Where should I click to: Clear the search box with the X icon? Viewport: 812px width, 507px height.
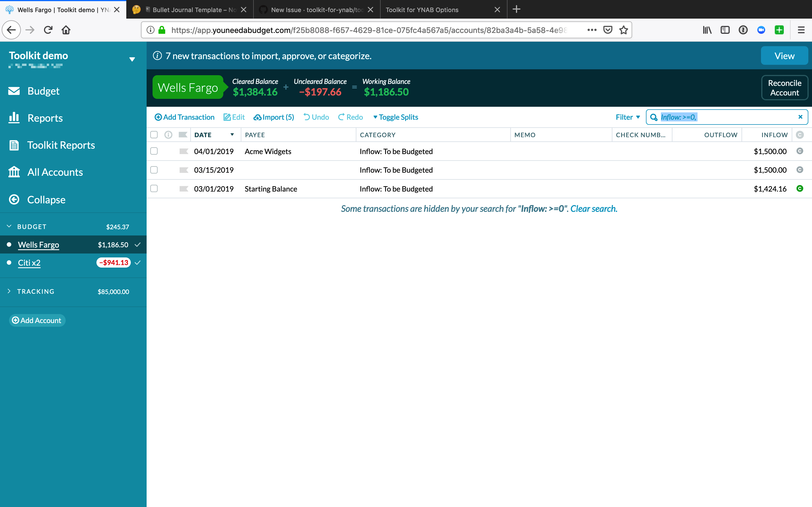pyautogui.click(x=801, y=117)
